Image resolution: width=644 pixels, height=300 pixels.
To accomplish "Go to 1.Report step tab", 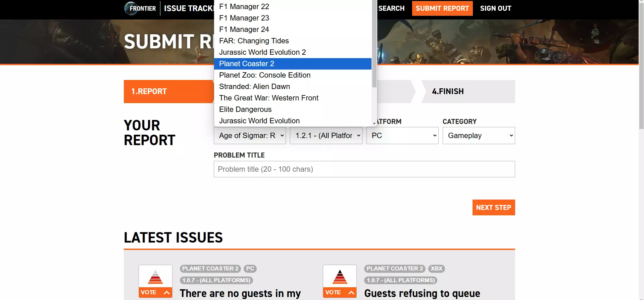I will [169, 91].
